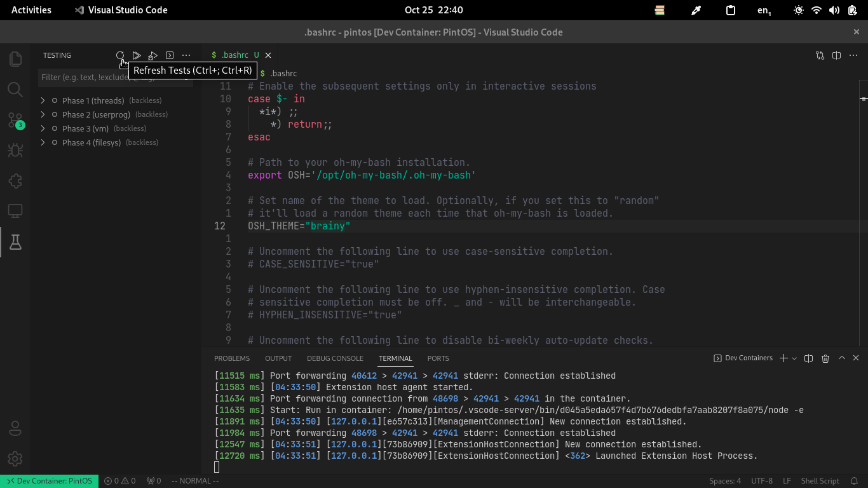868x488 pixels.
Task: Close the Visual Studio Code window
Action: click(x=856, y=32)
